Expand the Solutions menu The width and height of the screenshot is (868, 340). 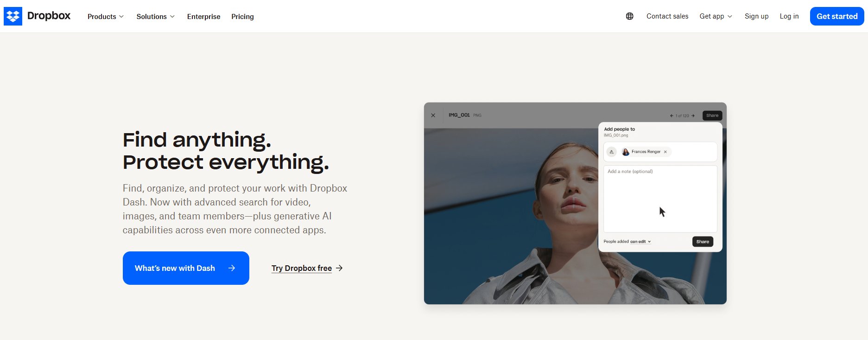[x=156, y=16]
